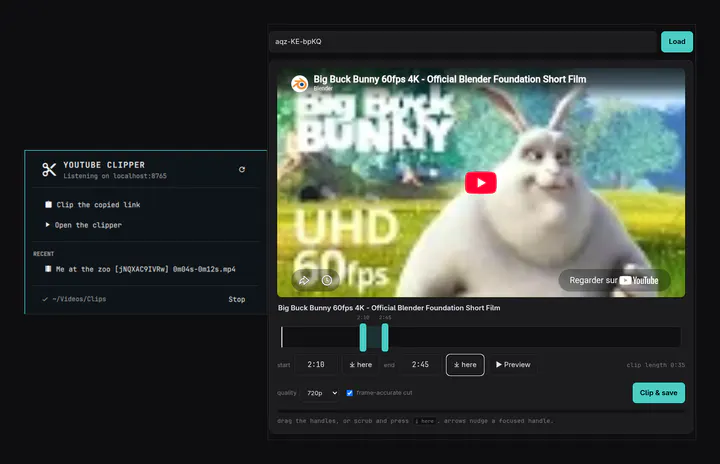Click the start handle on the timeline
Screen dimensions: 720x464
[x=363, y=337]
